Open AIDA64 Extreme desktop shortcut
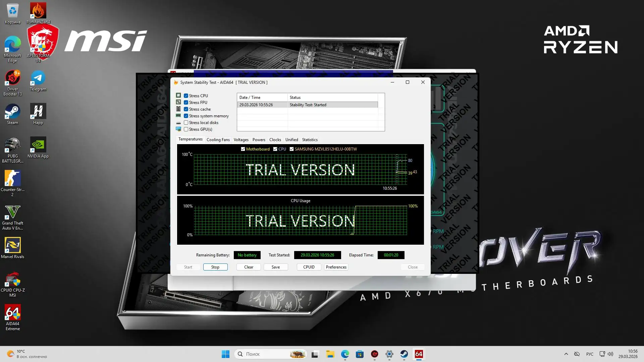 point(13,317)
